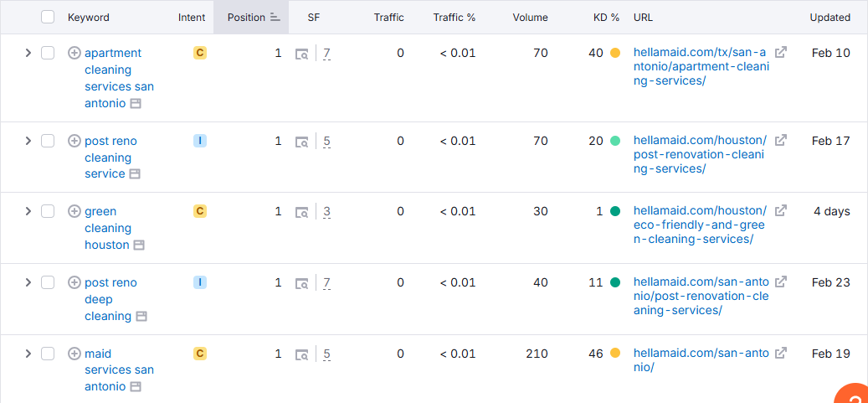The width and height of the screenshot is (868, 403).
Task: Add 'post reno cleaning service' keyword plus icon
Action: click(74, 142)
